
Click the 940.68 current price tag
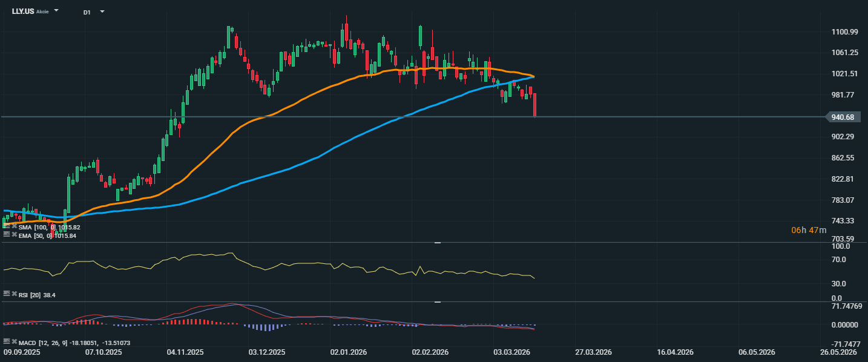tap(842, 117)
